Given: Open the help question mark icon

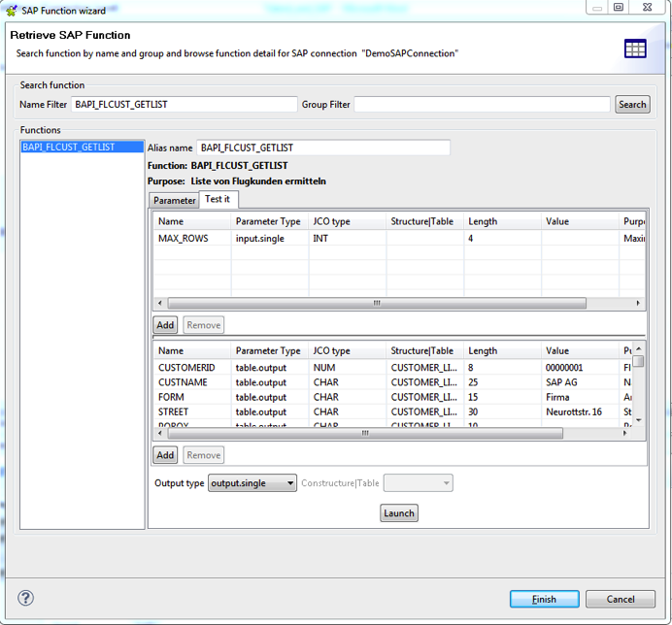Looking at the screenshot, I should [x=25, y=598].
